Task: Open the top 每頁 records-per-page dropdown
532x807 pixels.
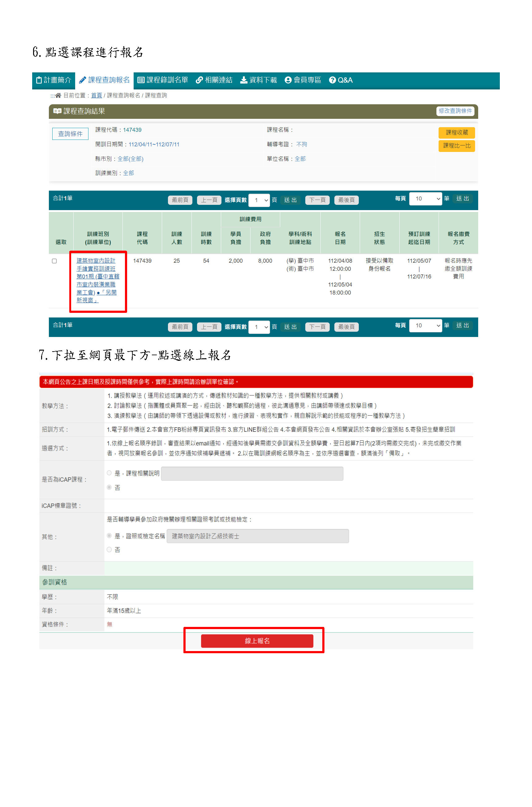Action: click(x=426, y=199)
